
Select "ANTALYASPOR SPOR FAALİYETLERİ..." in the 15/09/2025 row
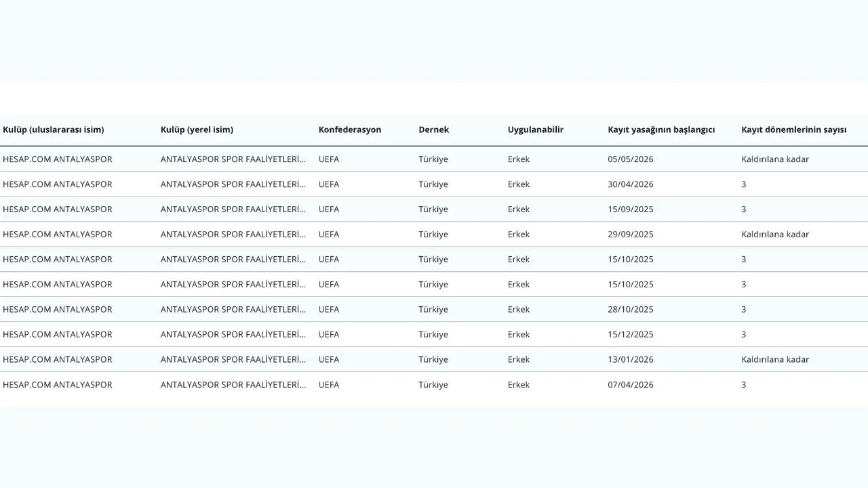[233, 209]
